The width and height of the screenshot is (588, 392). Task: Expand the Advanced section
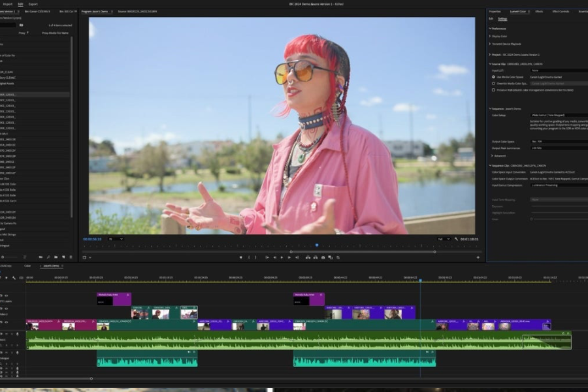coord(492,155)
